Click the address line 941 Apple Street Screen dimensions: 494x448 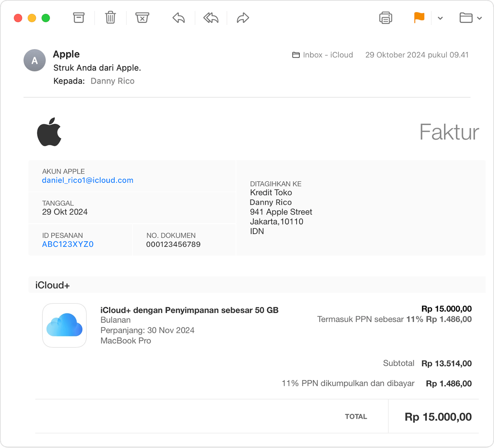tap(281, 212)
